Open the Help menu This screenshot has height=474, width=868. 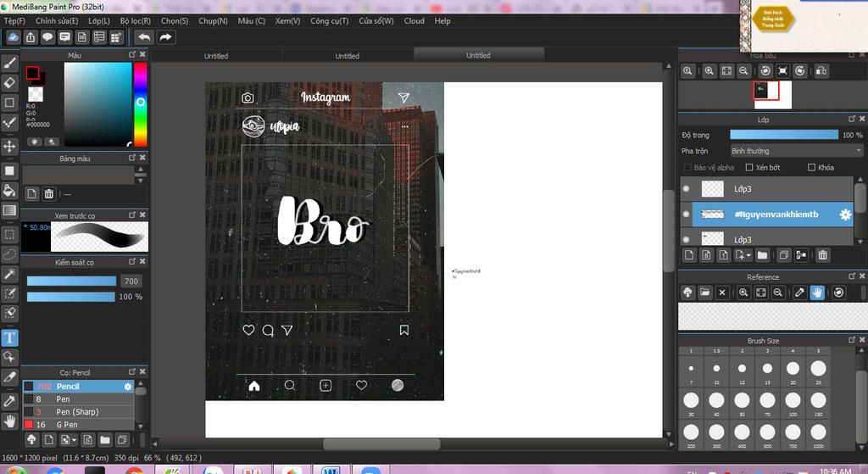click(x=442, y=20)
